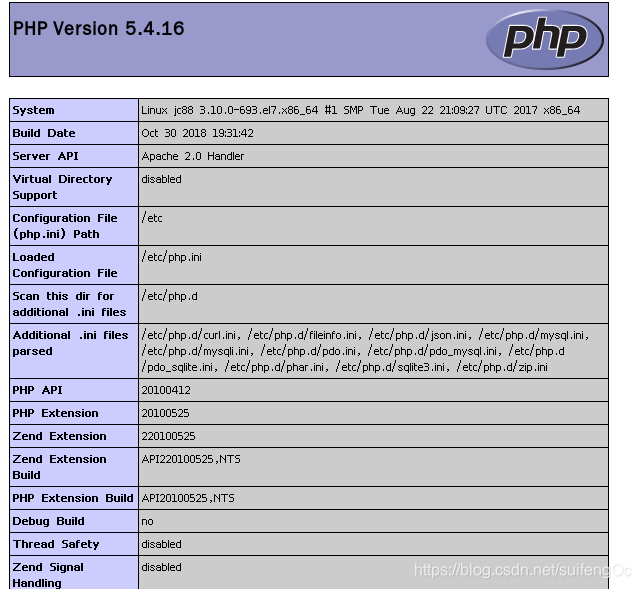The height and width of the screenshot is (589, 641).
Task: Select PHP API value '20100412'
Action: [x=166, y=390]
